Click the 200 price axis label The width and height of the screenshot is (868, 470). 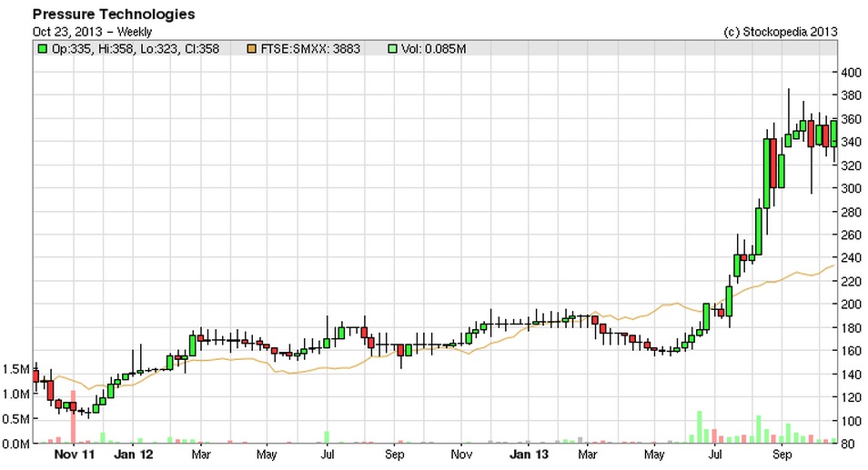pos(851,305)
